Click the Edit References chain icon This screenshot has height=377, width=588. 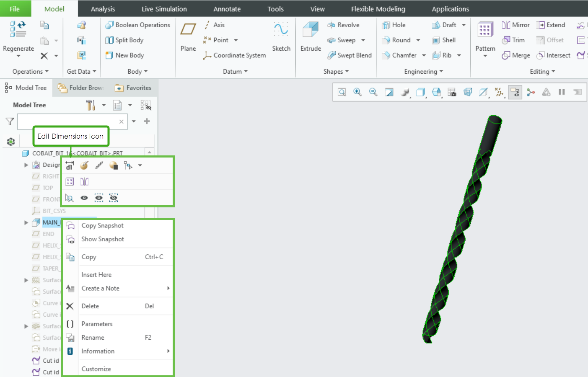coord(99,165)
